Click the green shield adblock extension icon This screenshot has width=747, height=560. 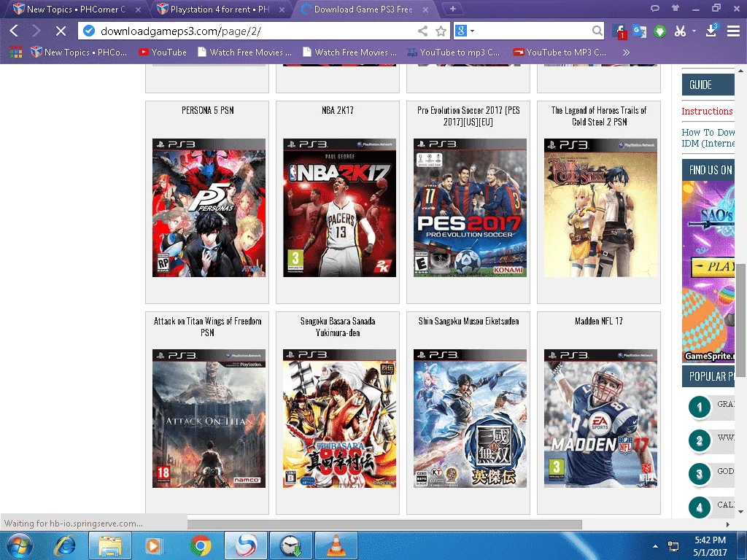coord(659,32)
